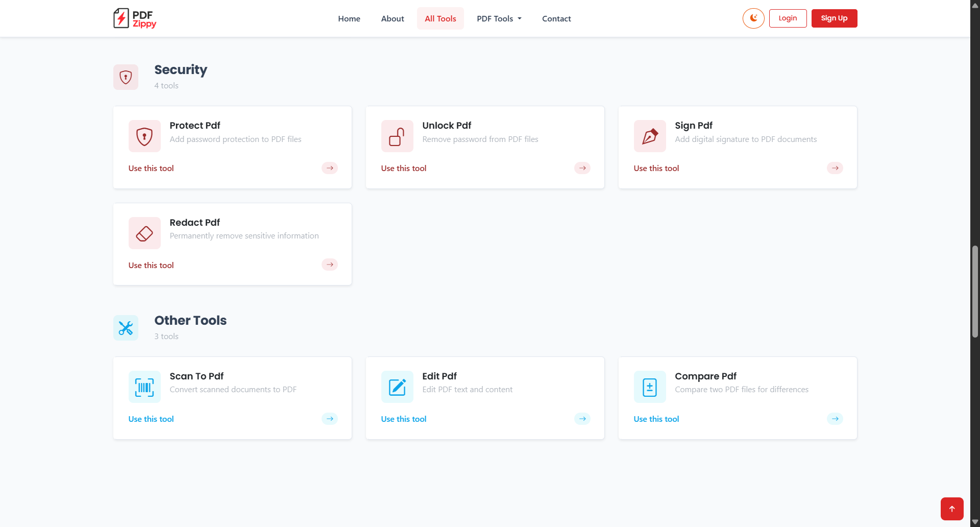Click the Redact Pdf eraser icon
This screenshot has width=980, height=527.
[144, 233]
